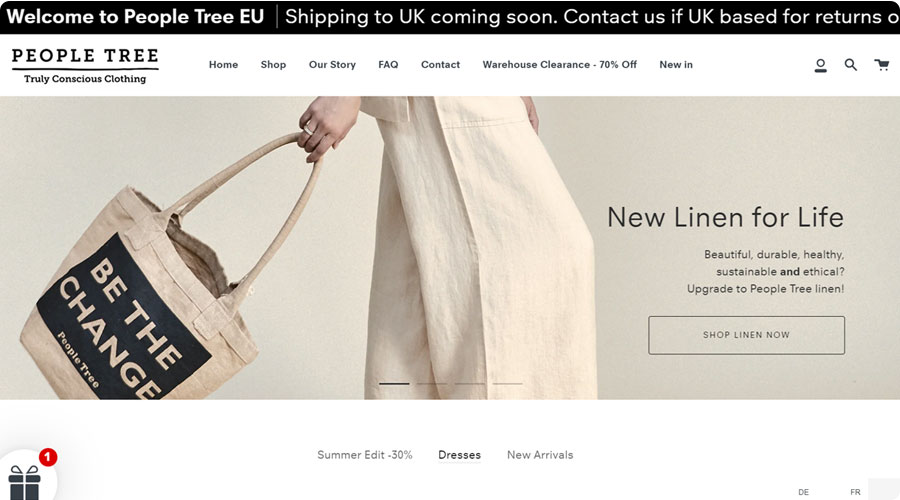Select the last carousel slide indicator
The height and width of the screenshot is (500, 900).
coord(507,383)
